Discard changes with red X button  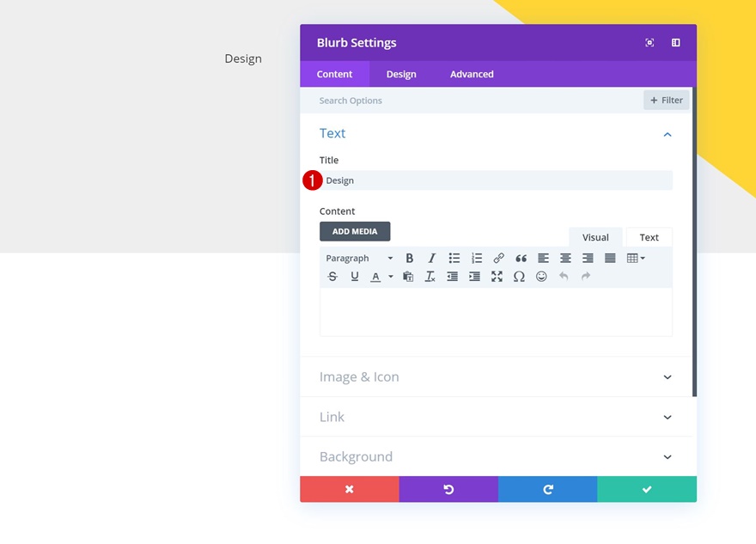click(x=350, y=490)
